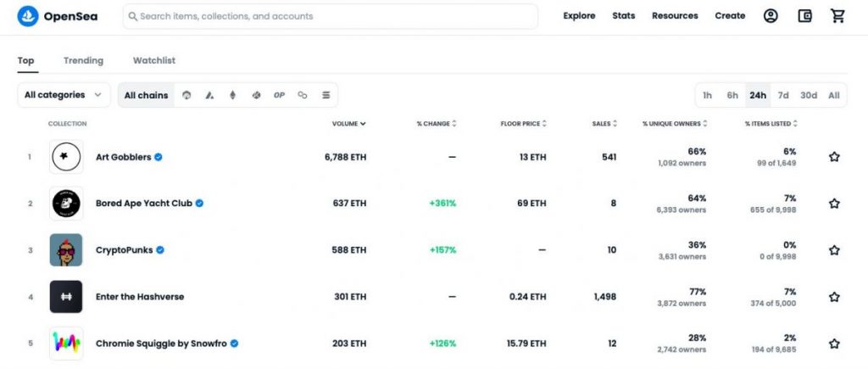The height and width of the screenshot is (369, 868).
Task: Filter by Klaytn chain icon
Action: tap(256, 95)
